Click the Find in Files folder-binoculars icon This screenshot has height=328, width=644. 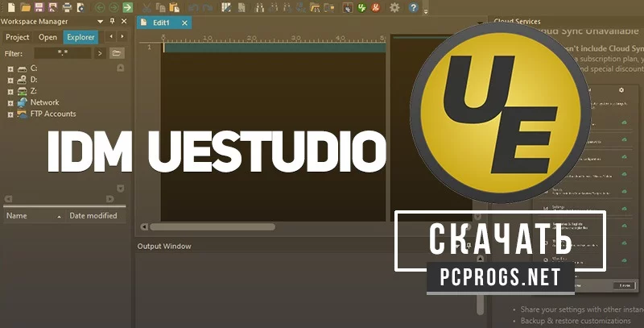click(315, 7)
